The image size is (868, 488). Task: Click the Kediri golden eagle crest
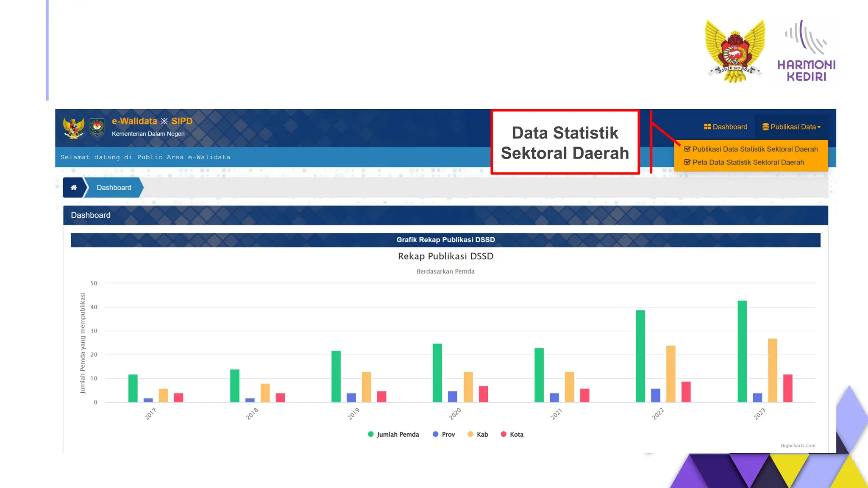point(735,51)
